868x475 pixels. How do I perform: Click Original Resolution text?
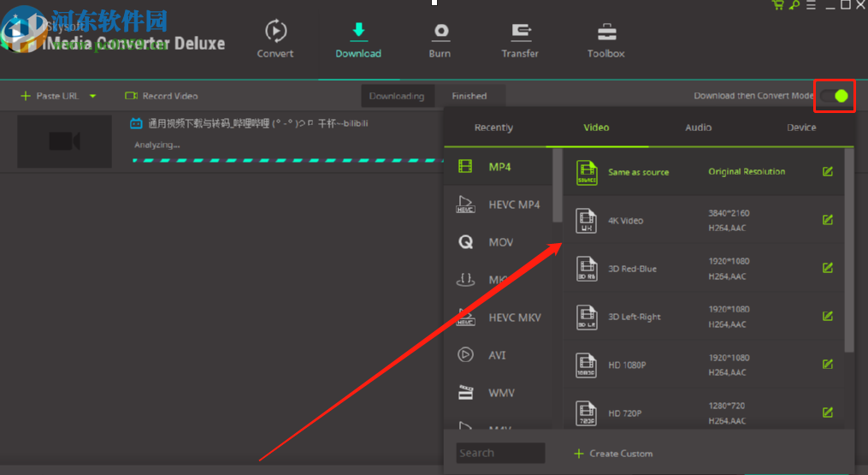(x=747, y=172)
